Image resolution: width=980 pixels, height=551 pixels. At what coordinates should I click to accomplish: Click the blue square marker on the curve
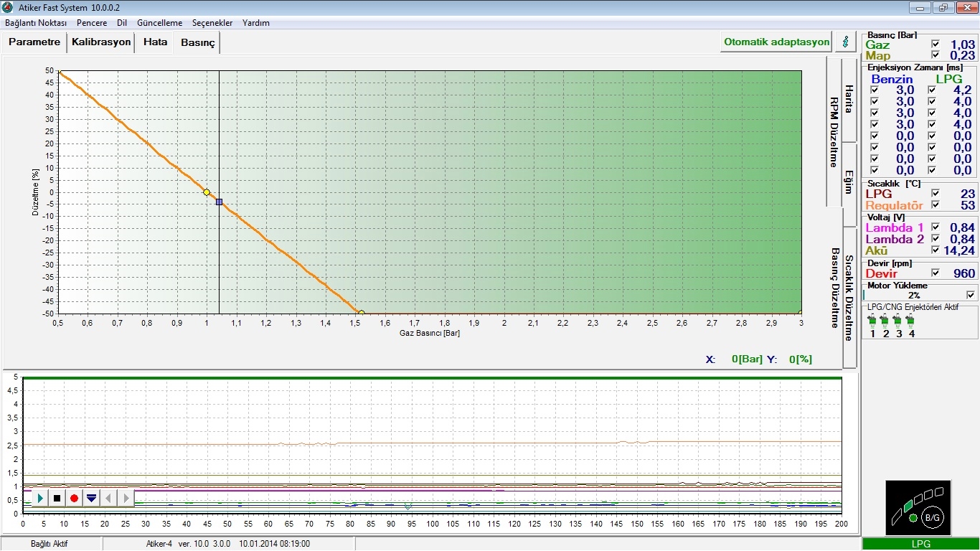[219, 202]
